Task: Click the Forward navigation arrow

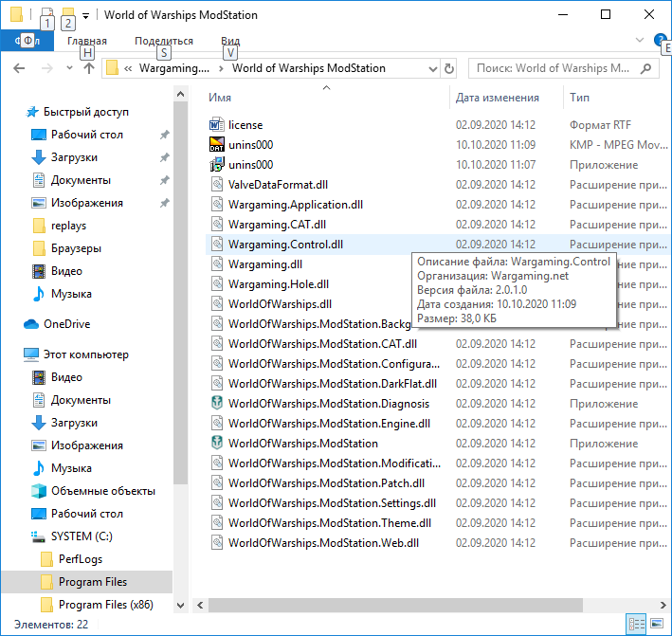Action: click(47, 68)
